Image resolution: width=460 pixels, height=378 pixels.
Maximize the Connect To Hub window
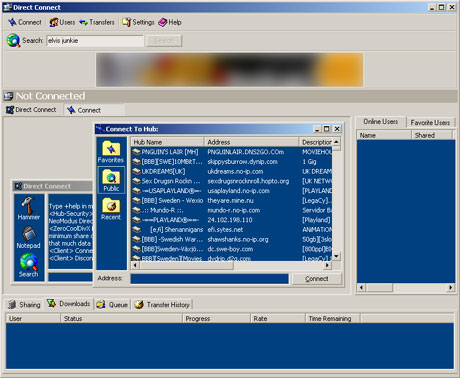(327, 129)
